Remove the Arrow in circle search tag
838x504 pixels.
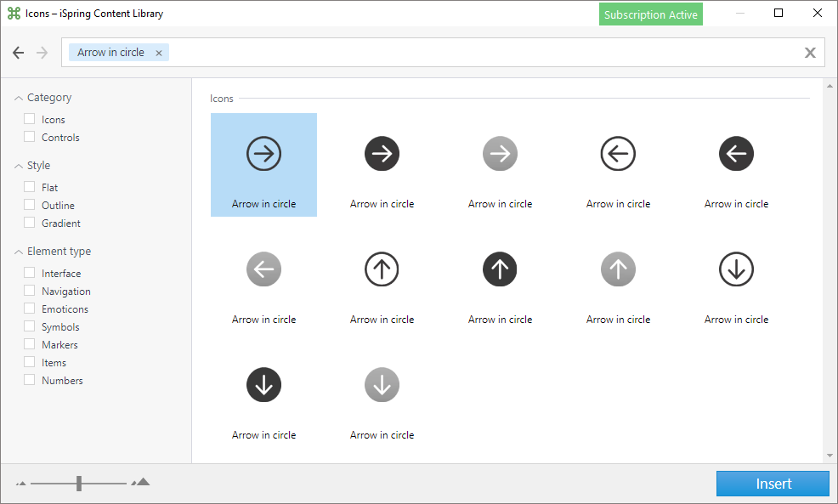click(158, 53)
